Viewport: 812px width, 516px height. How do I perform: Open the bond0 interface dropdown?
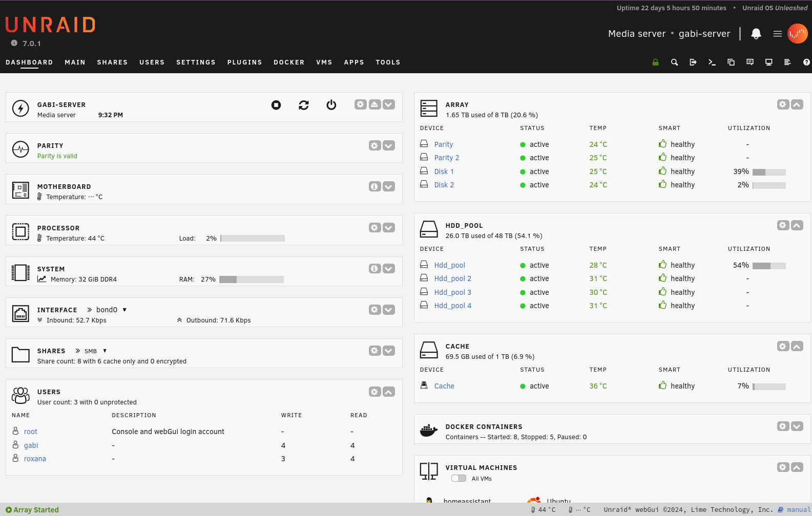pos(124,310)
